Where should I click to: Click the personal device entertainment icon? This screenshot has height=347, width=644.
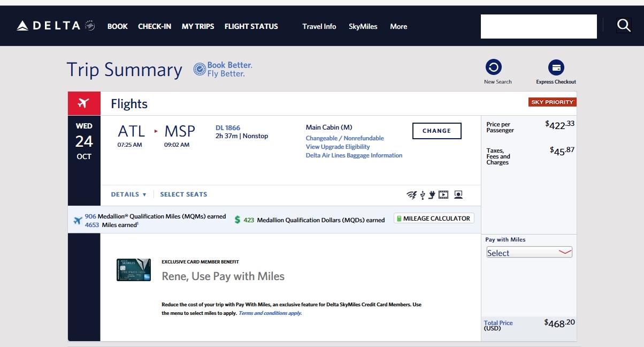click(458, 195)
